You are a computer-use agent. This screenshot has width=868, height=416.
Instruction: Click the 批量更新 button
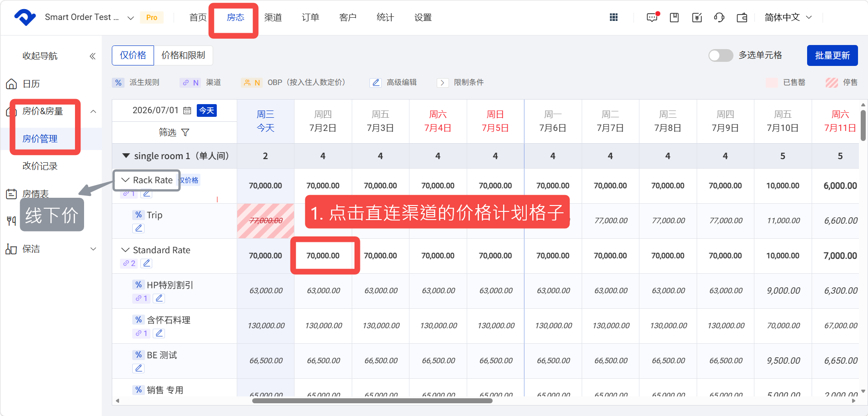tap(832, 55)
